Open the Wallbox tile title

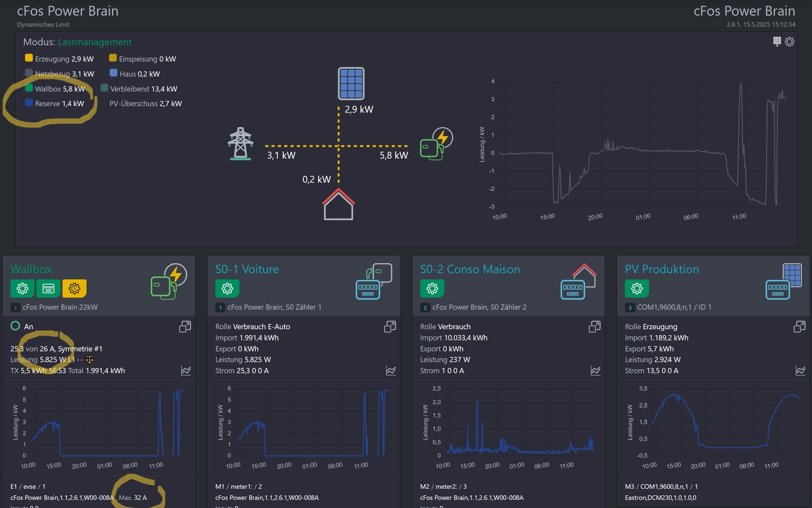(x=31, y=269)
